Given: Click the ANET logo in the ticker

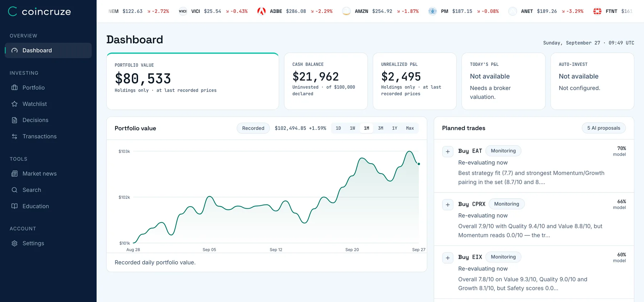Looking at the screenshot, I should tap(513, 11).
